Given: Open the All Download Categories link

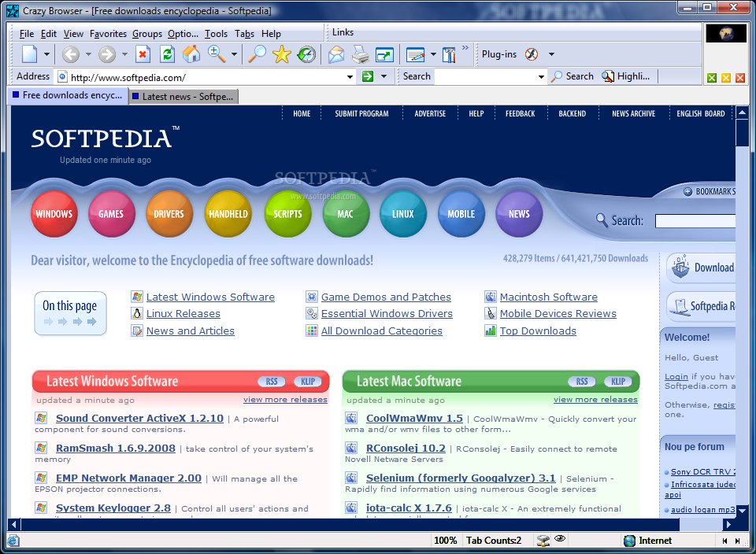Looking at the screenshot, I should [x=382, y=331].
